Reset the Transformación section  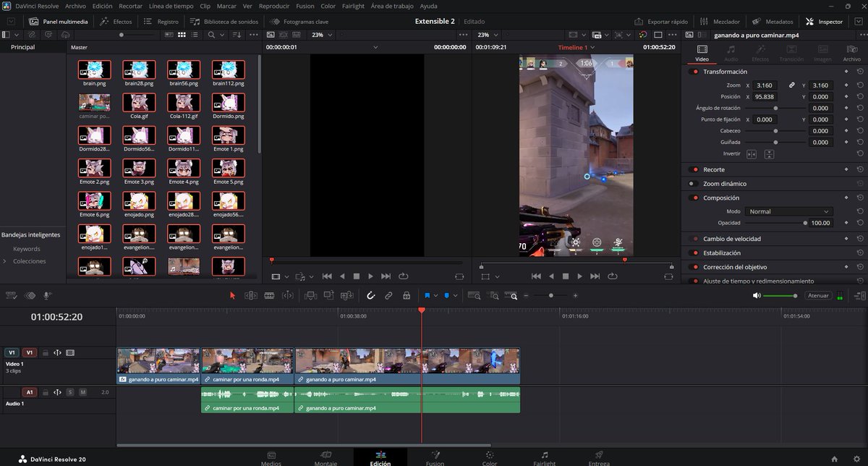pyautogui.click(x=860, y=72)
